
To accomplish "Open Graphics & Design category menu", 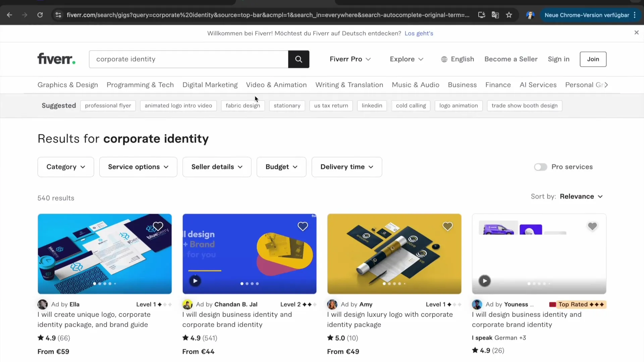I will tap(68, 85).
